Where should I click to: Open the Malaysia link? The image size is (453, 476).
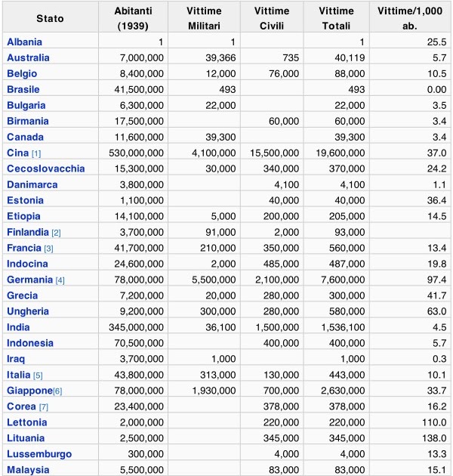pos(28,470)
